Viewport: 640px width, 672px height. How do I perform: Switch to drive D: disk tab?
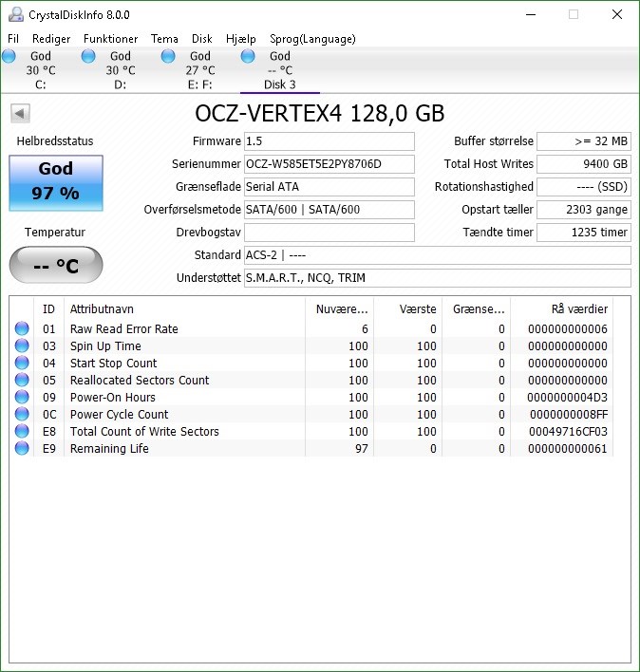120,70
